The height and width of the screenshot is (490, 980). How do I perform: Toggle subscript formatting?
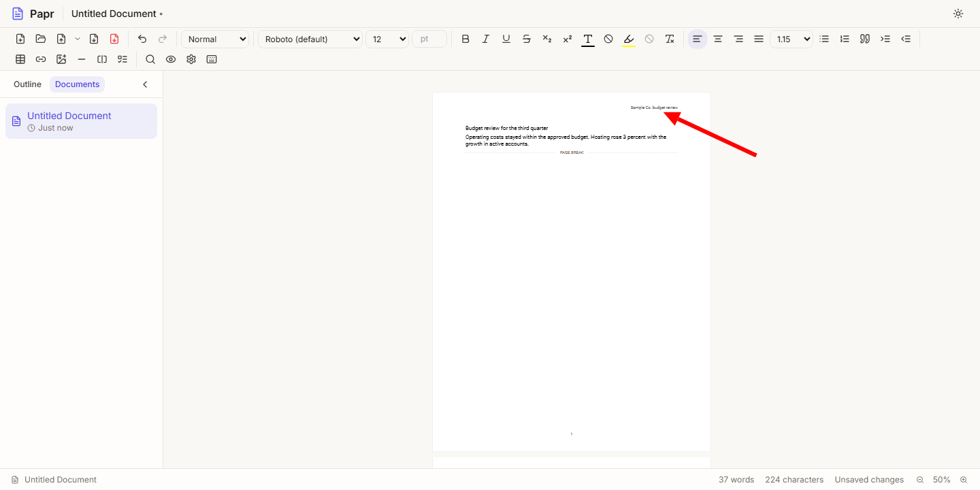(547, 39)
